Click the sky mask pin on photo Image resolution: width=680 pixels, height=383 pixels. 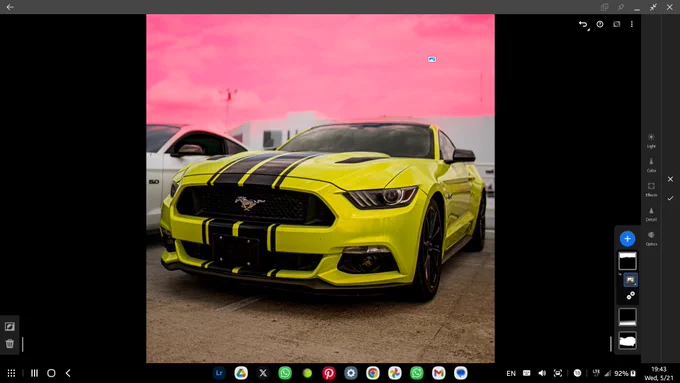(432, 59)
